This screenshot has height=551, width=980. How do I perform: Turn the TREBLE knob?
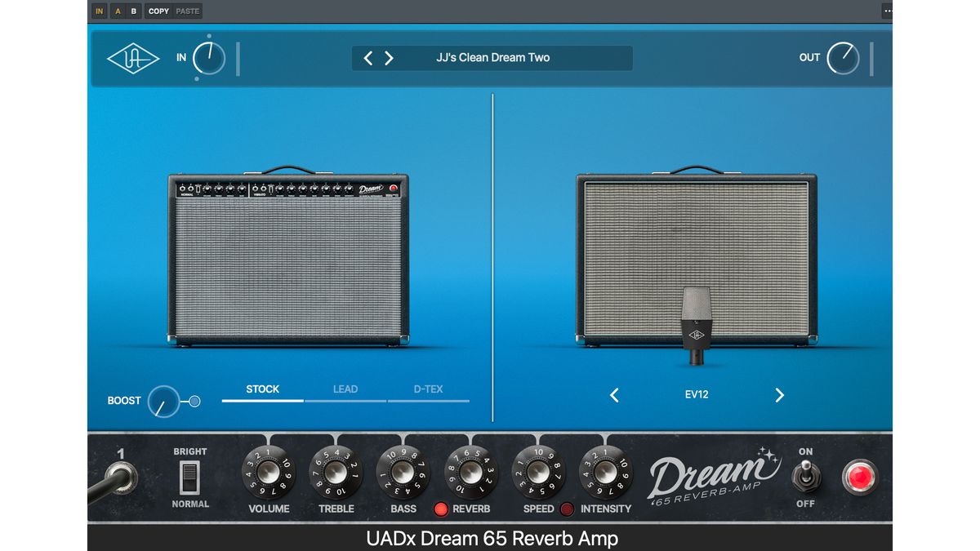coord(336,473)
